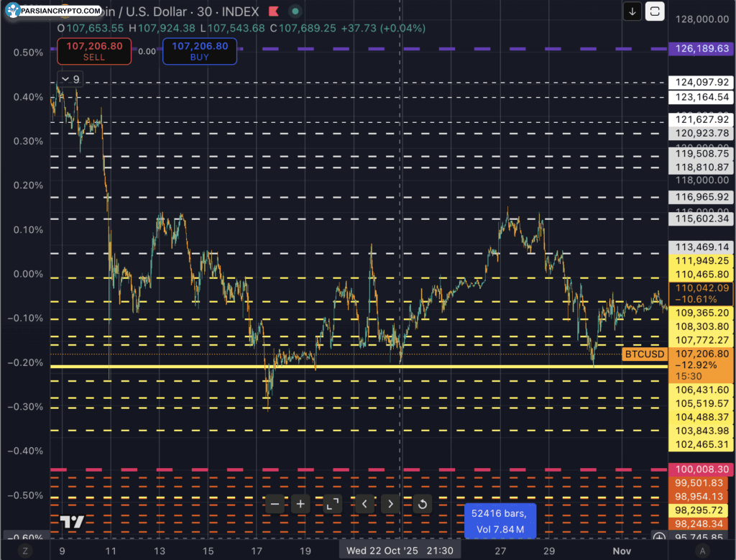Click the spread value 0.00 between Sell and Buy
The height and width of the screenshot is (560, 736).
click(147, 51)
